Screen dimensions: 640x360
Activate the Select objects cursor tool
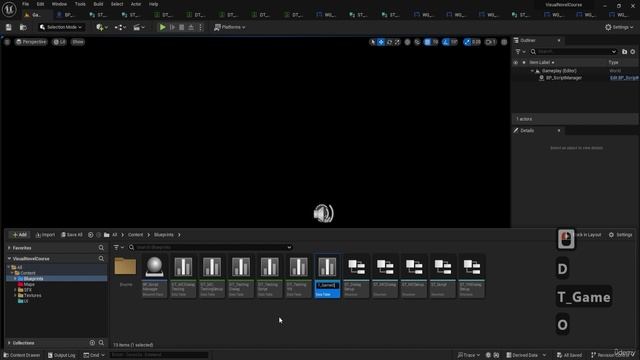click(372, 42)
